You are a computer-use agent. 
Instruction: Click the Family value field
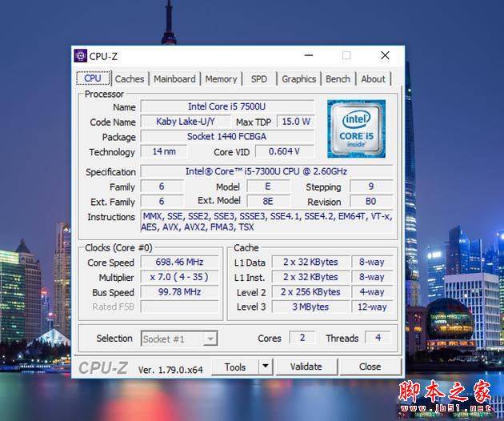(x=162, y=186)
